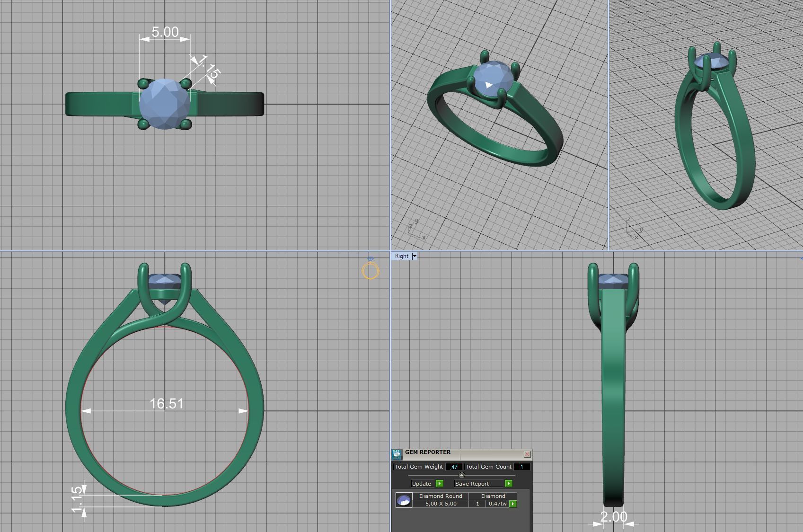Click the "5,00 X 5,00" size cell
The height and width of the screenshot is (532, 803).
(x=441, y=504)
